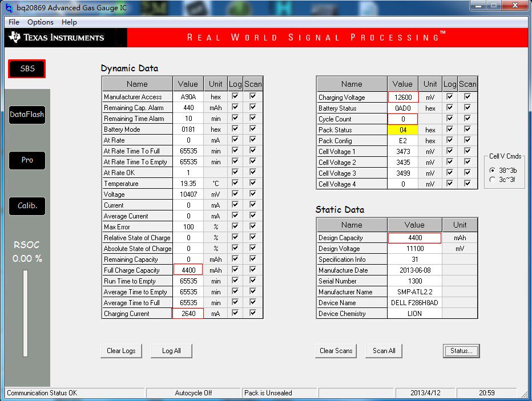
Task: Toggle Scan checkbox for Charging Current
Action: [x=253, y=313]
